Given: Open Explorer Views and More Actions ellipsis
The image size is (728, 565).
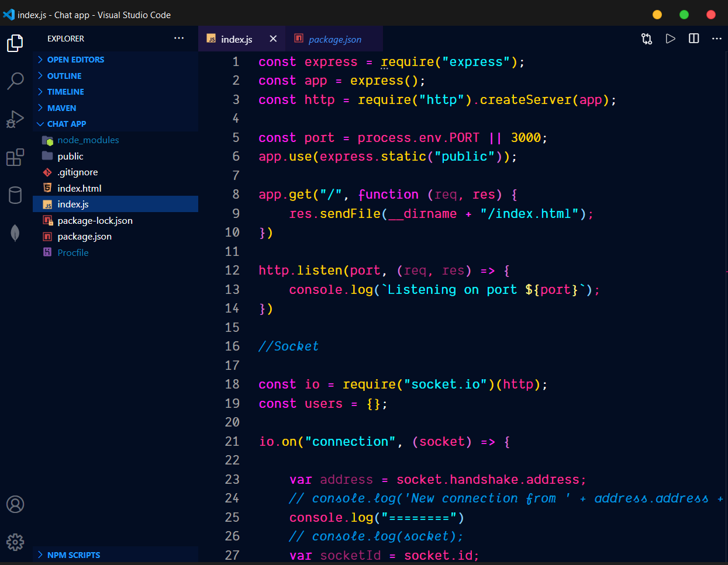Looking at the screenshot, I should click(179, 38).
